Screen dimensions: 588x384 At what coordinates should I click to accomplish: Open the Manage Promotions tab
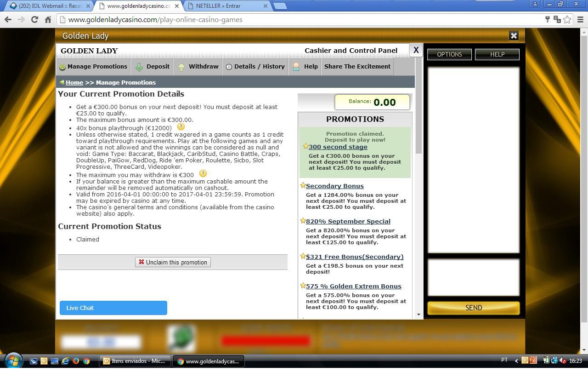93,67
